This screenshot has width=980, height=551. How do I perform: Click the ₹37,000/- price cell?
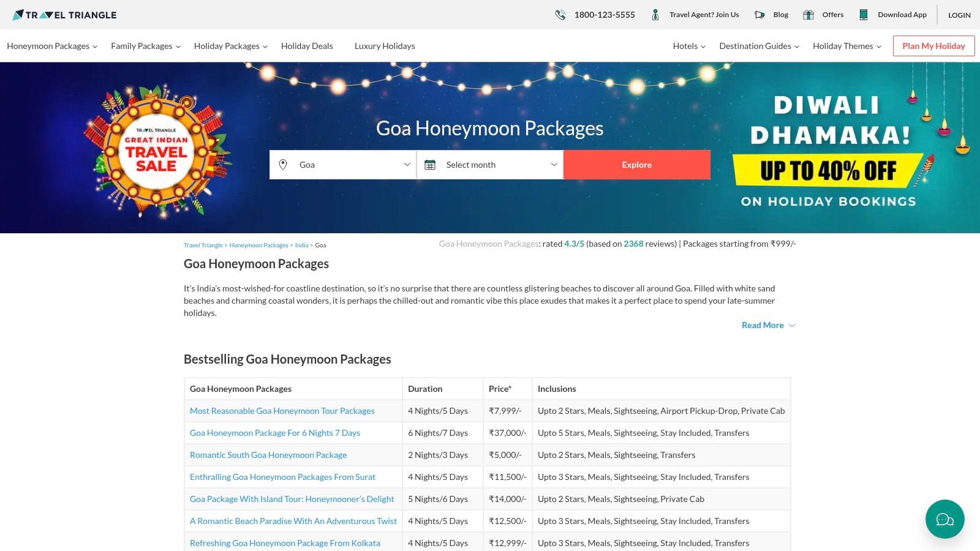click(x=507, y=433)
